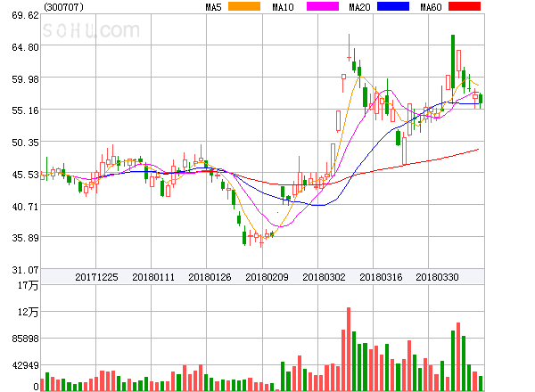The width and height of the screenshot is (535, 392).
Task: Select the MA60 legend label
Action: coord(431,7)
